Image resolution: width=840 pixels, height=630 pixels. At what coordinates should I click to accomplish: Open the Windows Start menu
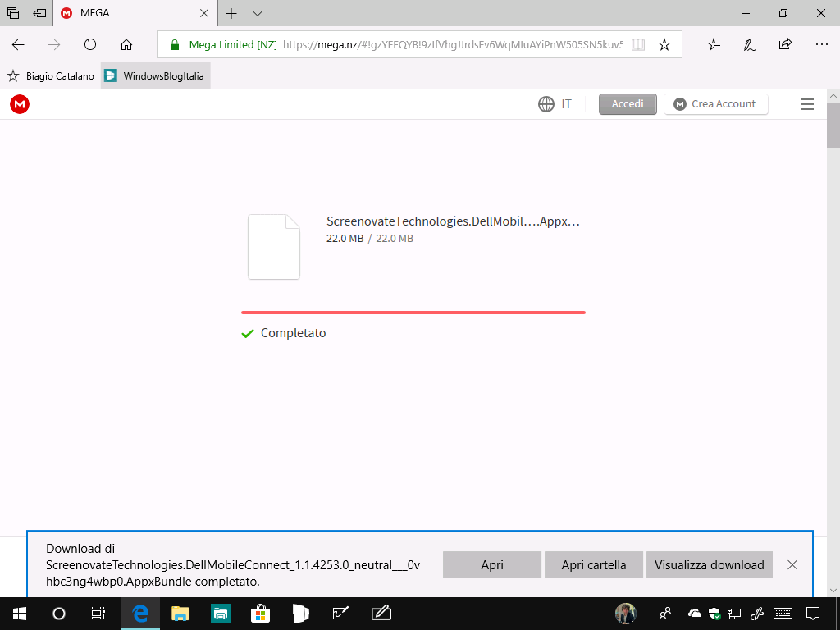click(x=20, y=614)
